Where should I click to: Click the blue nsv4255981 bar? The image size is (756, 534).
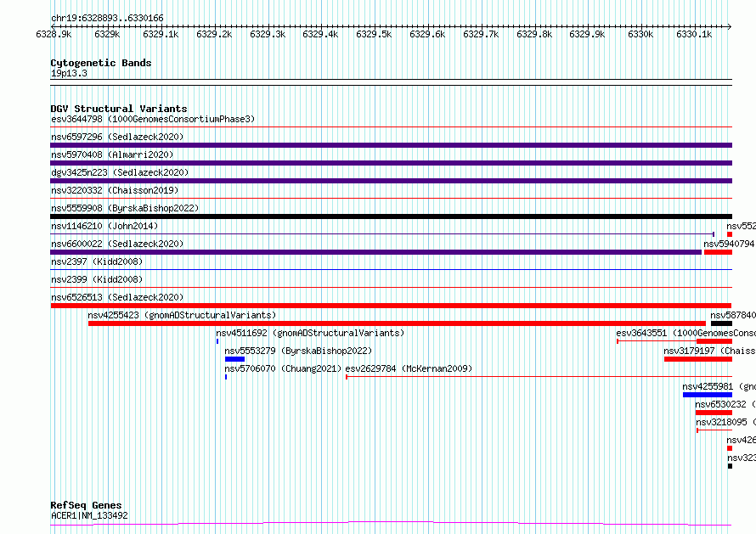coord(708,395)
